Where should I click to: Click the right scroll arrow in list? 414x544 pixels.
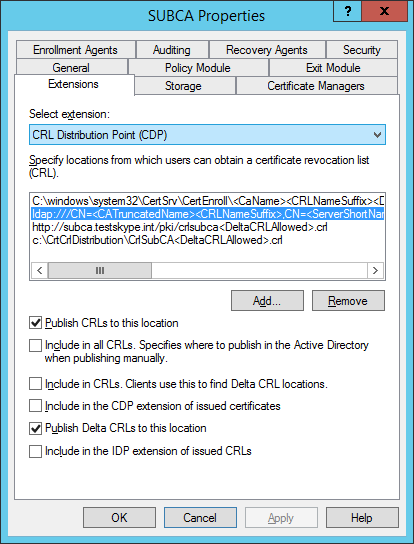pos(375,270)
